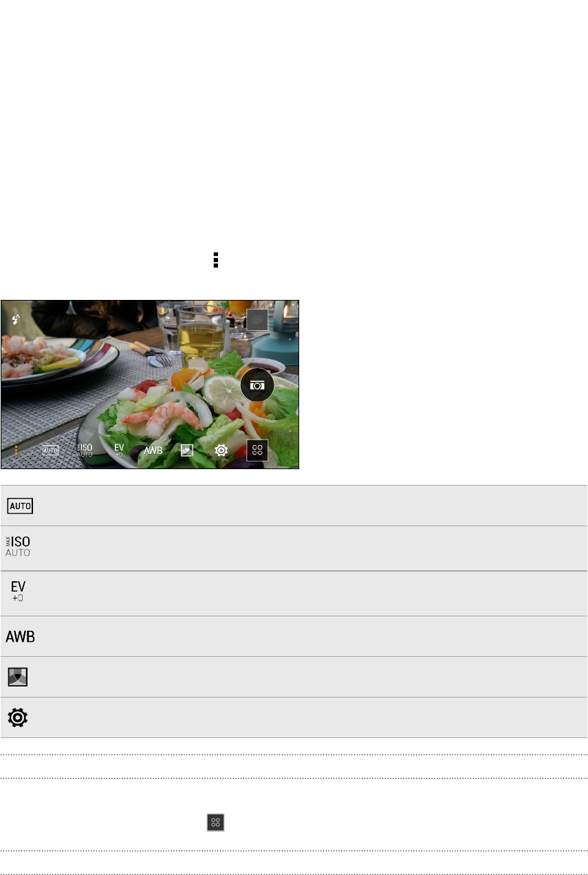Open the MAX ISO setting in viewfinder

tap(85, 451)
